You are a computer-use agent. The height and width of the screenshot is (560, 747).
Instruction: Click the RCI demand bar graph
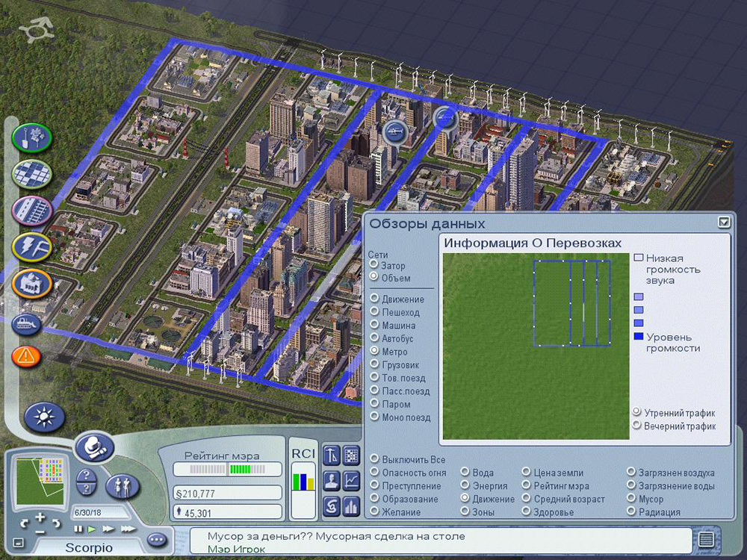tap(303, 482)
